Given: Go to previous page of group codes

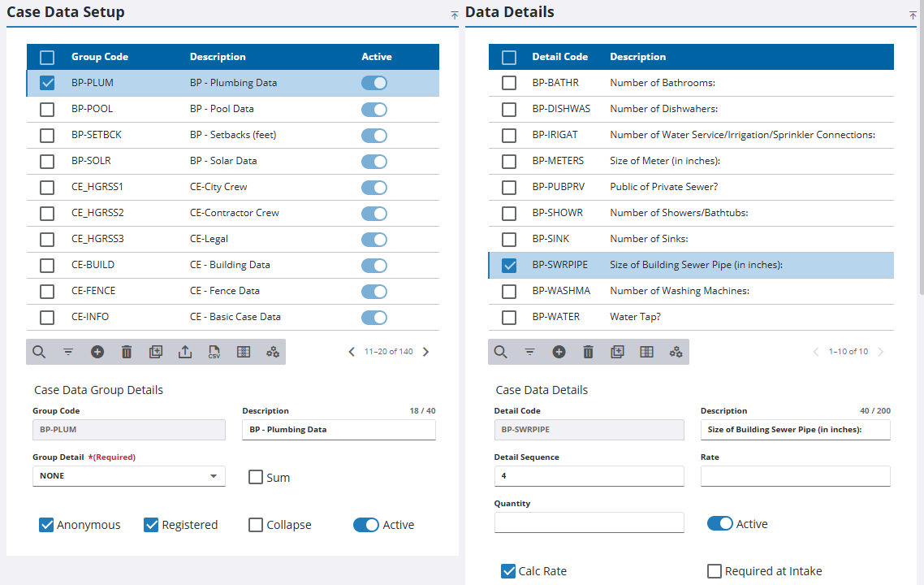Looking at the screenshot, I should coord(352,352).
